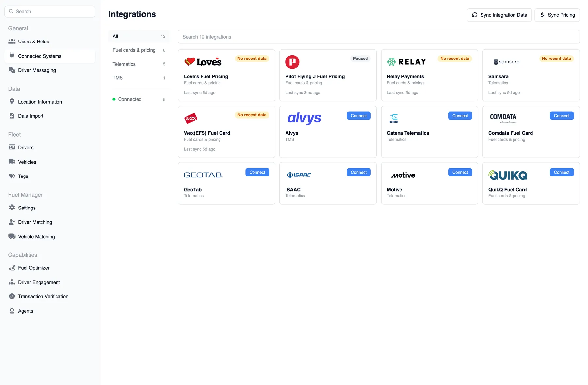The height and width of the screenshot is (385, 588).
Task: Open Transaction Verification page
Action: [x=50, y=296]
